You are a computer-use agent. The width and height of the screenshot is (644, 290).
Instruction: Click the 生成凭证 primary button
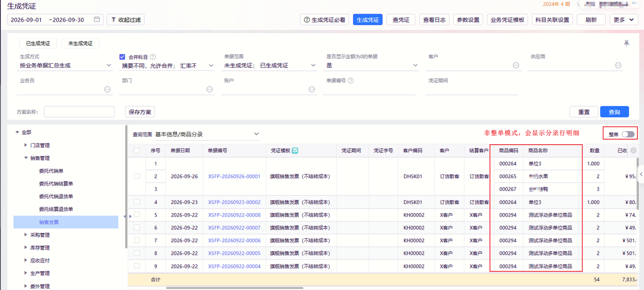pos(368,20)
